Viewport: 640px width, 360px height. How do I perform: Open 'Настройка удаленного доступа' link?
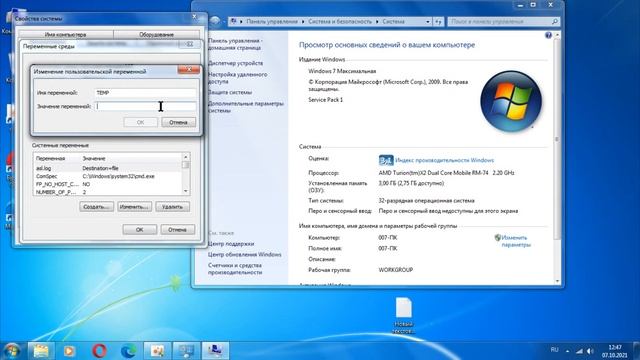click(238, 78)
